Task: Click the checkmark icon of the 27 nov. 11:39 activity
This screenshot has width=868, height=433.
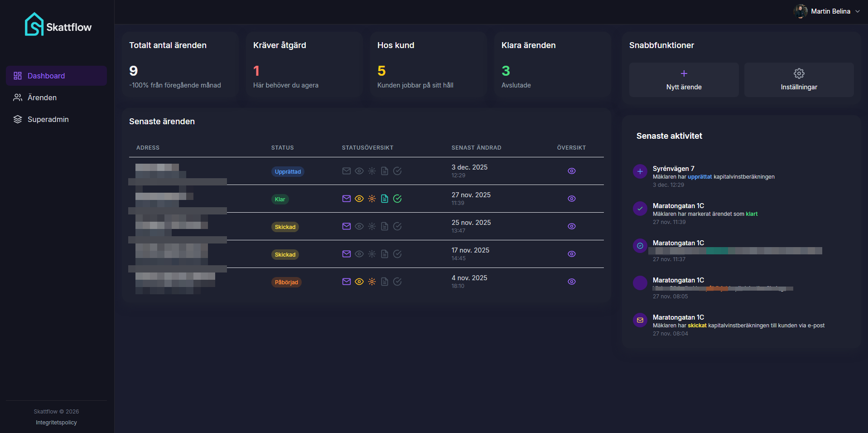Action: [x=640, y=209]
